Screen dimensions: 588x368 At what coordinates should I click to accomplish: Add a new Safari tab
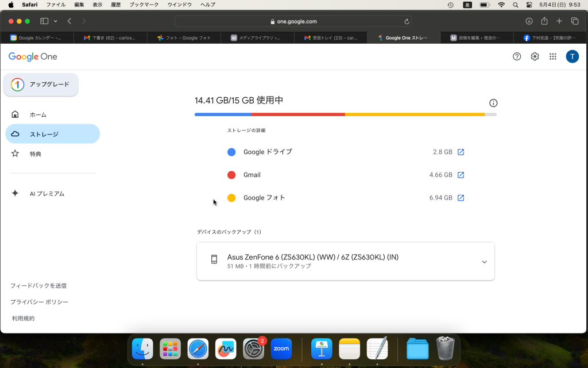click(x=559, y=21)
